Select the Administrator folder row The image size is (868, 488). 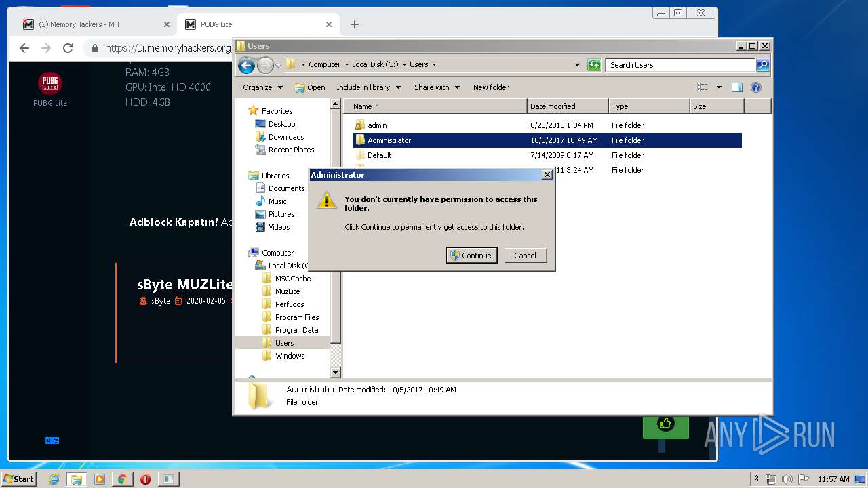point(547,140)
